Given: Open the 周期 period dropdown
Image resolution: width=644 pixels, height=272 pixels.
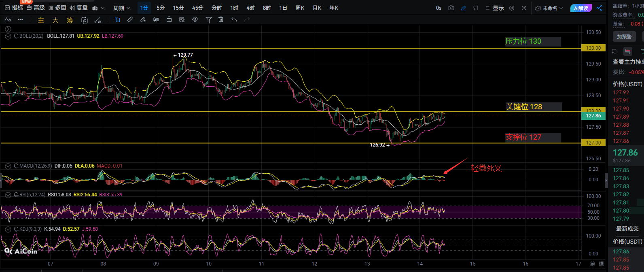Looking at the screenshot, I should tap(122, 8).
